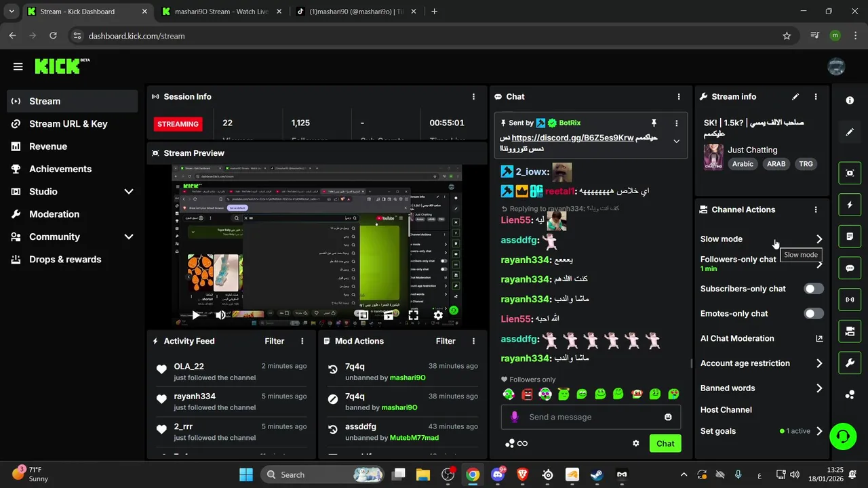Viewport: 868px width, 488px height.
Task: Click the AI Chat Moderation external link icon
Action: 819,338
